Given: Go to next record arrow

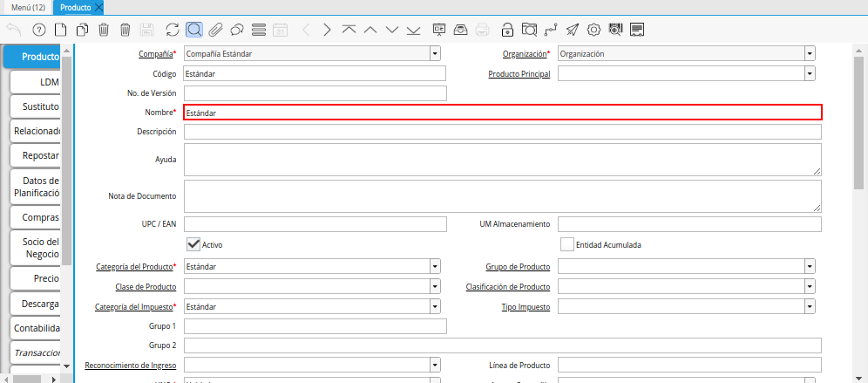Looking at the screenshot, I should 327,30.
